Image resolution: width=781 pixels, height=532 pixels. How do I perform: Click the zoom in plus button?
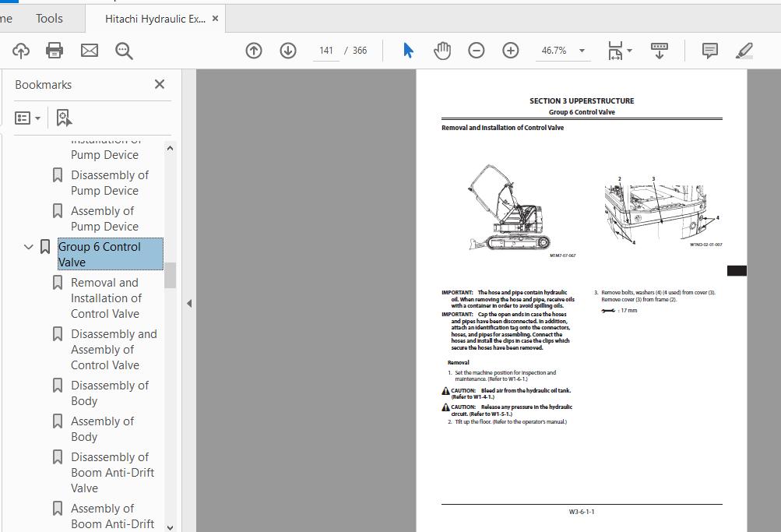coord(511,51)
